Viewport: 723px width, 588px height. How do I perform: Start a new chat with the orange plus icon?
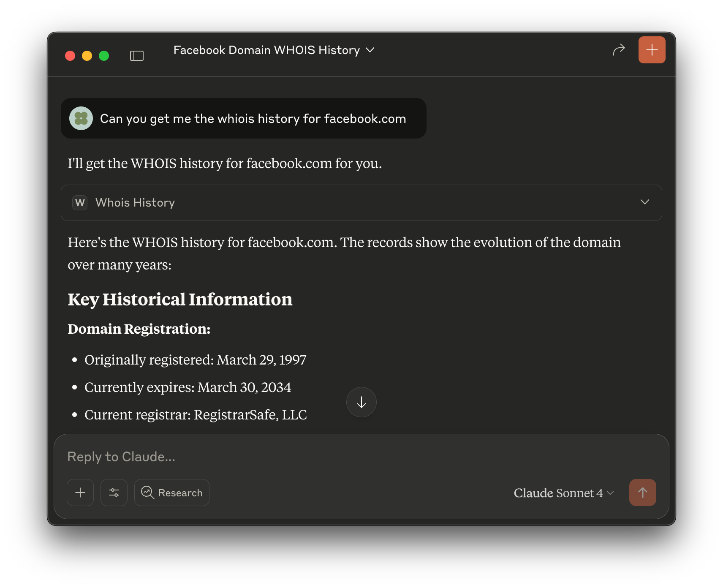tap(652, 49)
